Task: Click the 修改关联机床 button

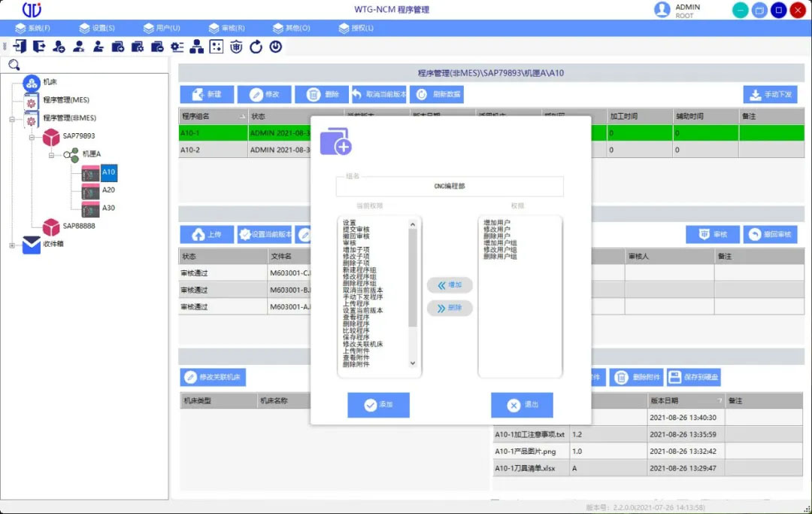Action: [x=213, y=377]
